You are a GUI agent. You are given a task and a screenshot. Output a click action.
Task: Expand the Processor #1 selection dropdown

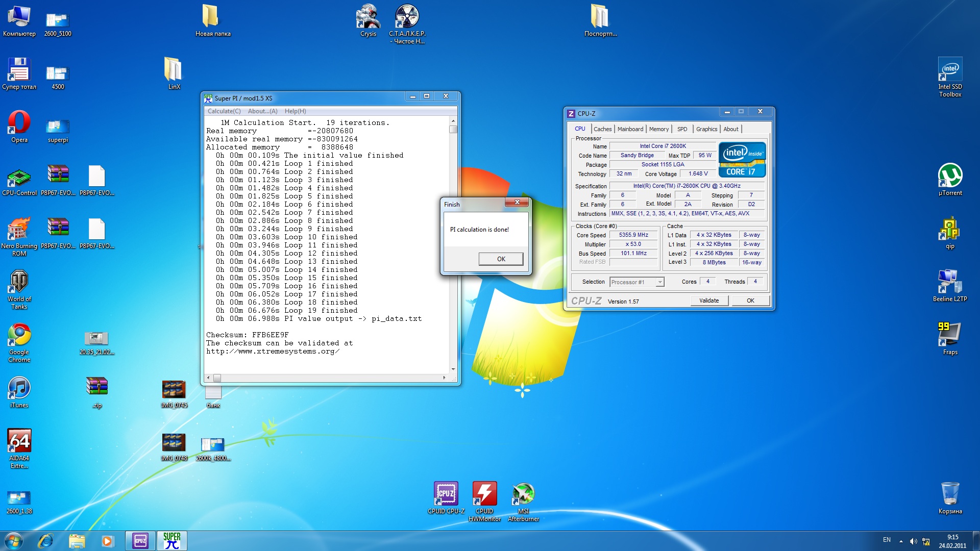pyautogui.click(x=659, y=282)
